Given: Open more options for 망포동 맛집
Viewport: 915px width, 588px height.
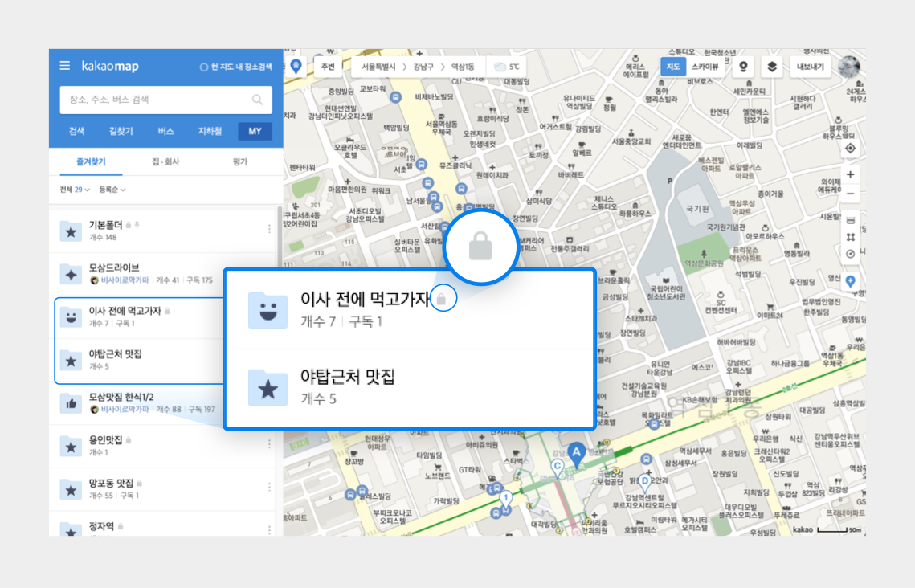Looking at the screenshot, I should (x=269, y=487).
